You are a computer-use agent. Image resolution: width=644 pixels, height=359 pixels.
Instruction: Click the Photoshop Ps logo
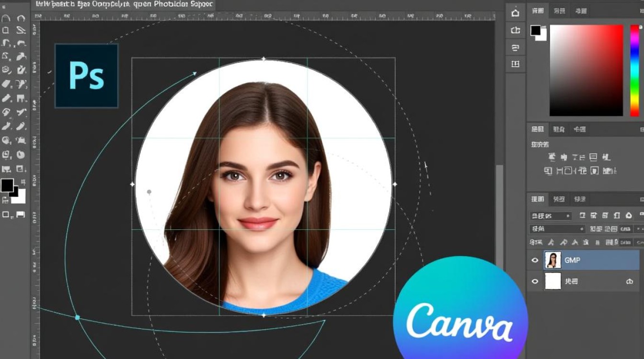tap(86, 76)
